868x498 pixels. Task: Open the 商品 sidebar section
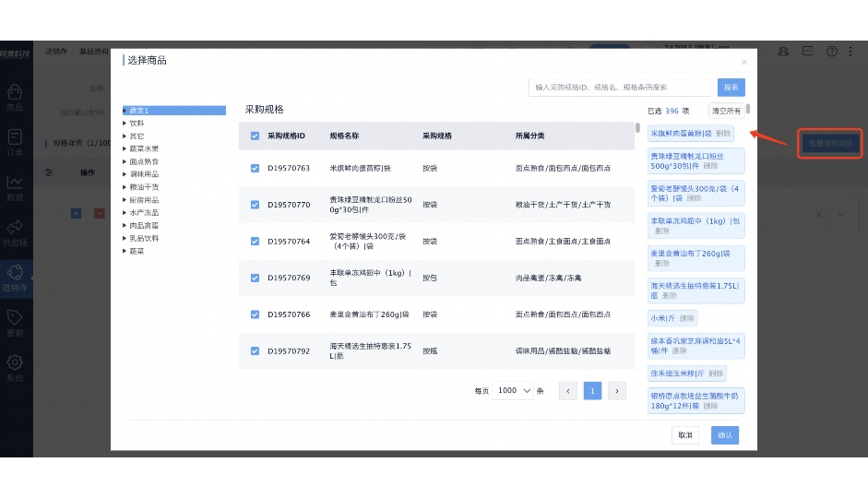(x=15, y=98)
